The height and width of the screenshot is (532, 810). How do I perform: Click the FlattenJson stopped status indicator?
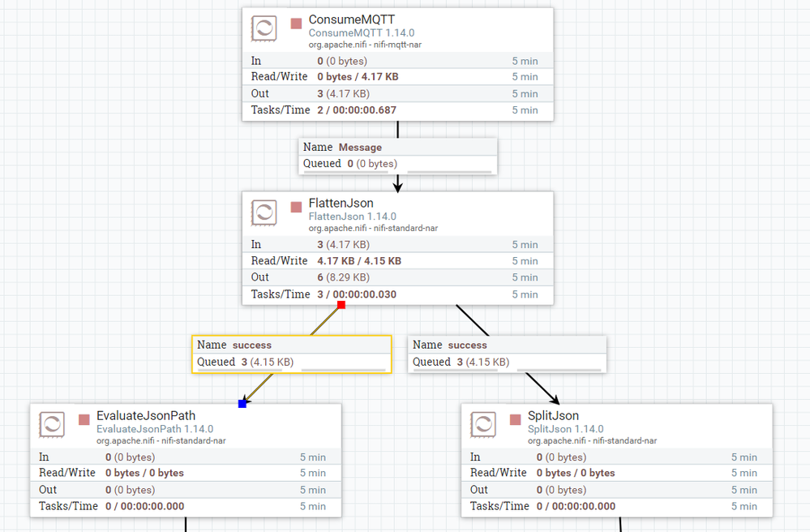point(296,207)
